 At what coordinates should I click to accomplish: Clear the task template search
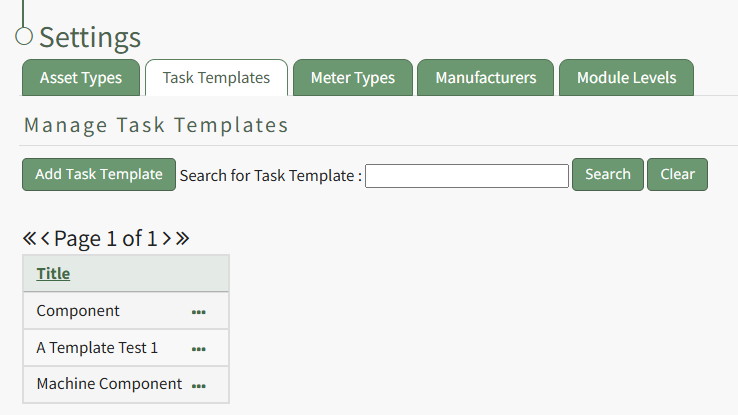(677, 174)
